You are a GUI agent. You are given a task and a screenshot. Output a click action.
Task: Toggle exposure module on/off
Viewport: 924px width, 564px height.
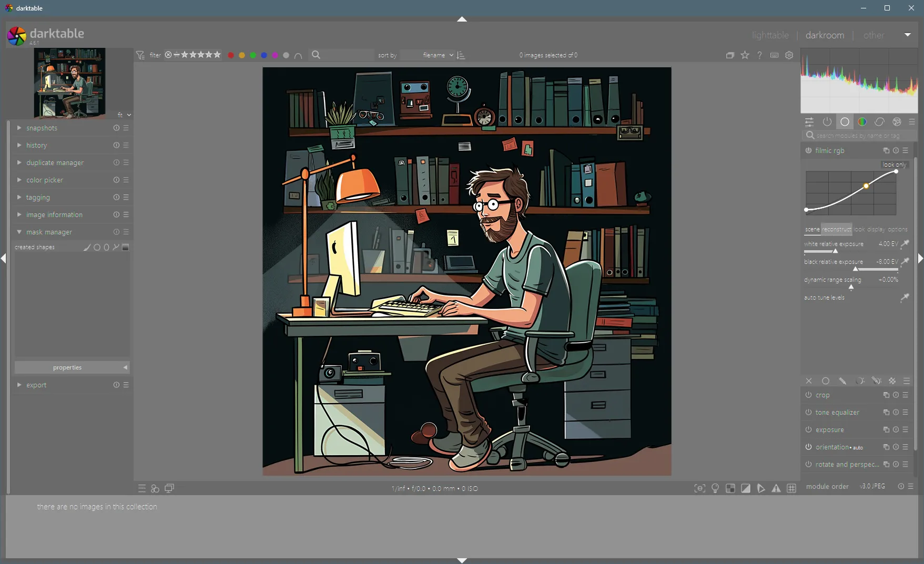point(809,430)
